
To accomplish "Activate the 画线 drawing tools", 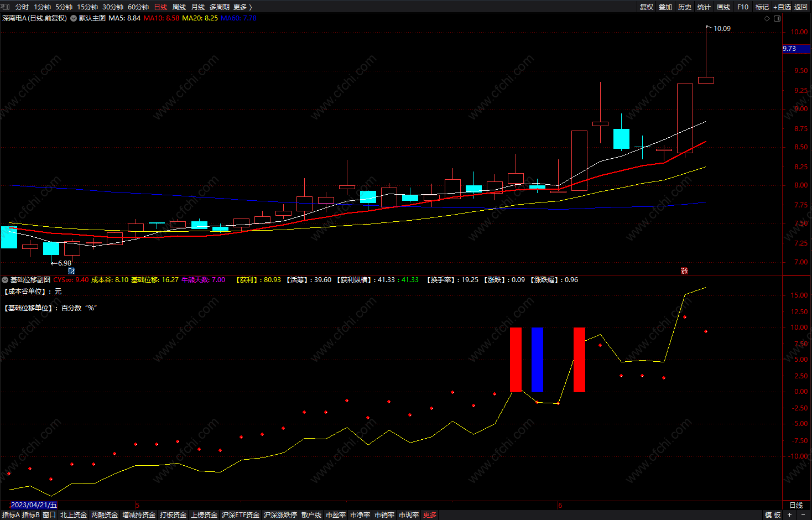I will click(x=723, y=7).
